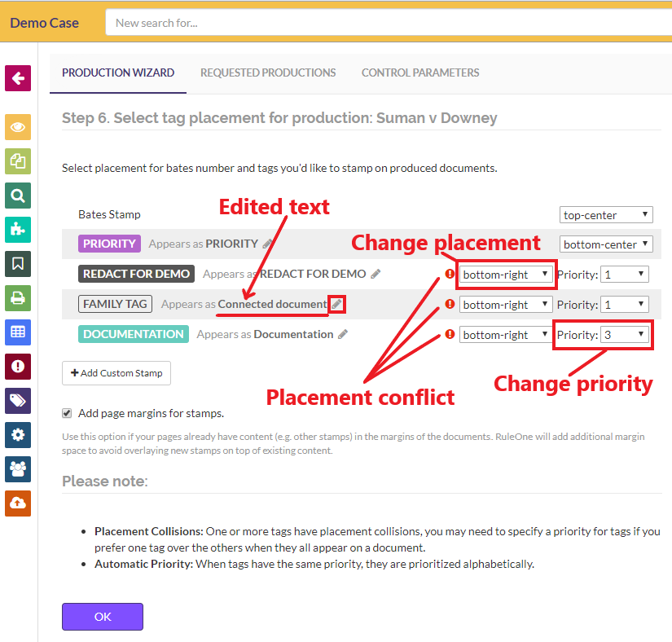Open the case settings gear icon
The width and height of the screenshot is (672, 642).
(18, 435)
